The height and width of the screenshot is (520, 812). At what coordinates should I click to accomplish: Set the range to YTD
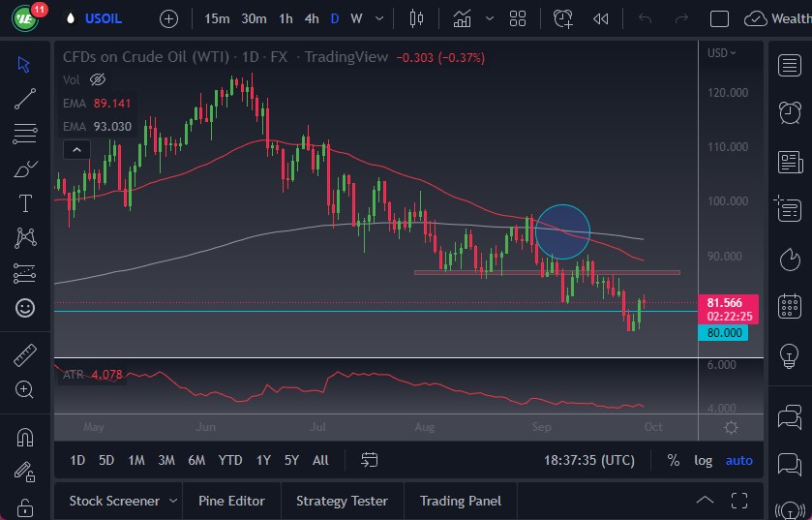pos(230,460)
